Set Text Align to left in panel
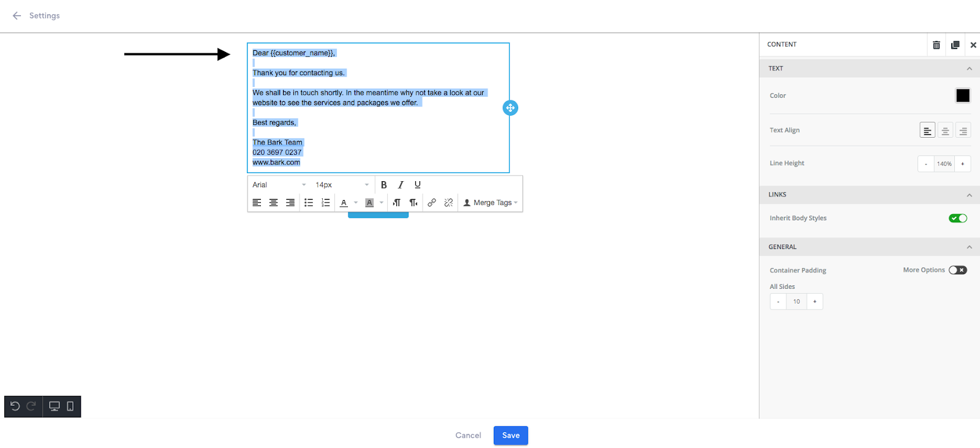This screenshot has height=448, width=980. 927,130
